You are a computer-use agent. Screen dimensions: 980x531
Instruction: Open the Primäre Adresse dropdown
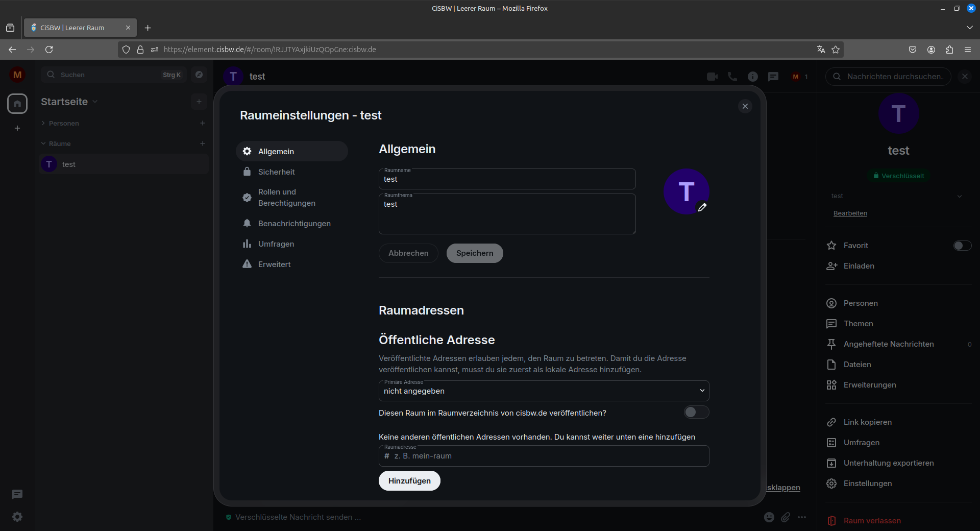click(x=544, y=391)
